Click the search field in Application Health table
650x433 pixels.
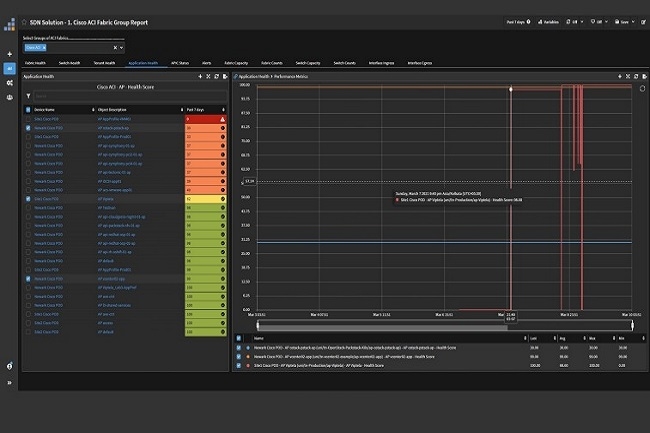(x=130, y=96)
